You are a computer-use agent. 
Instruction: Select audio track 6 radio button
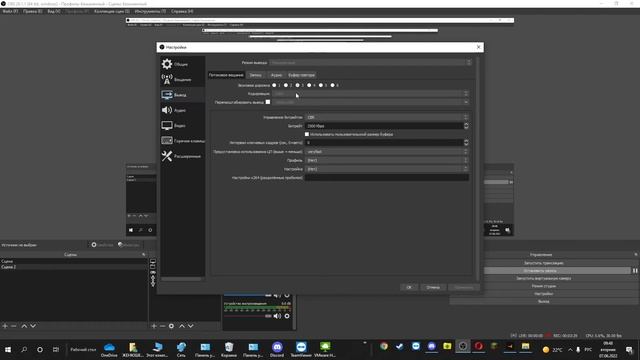pyautogui.click(x=333, y=85)
